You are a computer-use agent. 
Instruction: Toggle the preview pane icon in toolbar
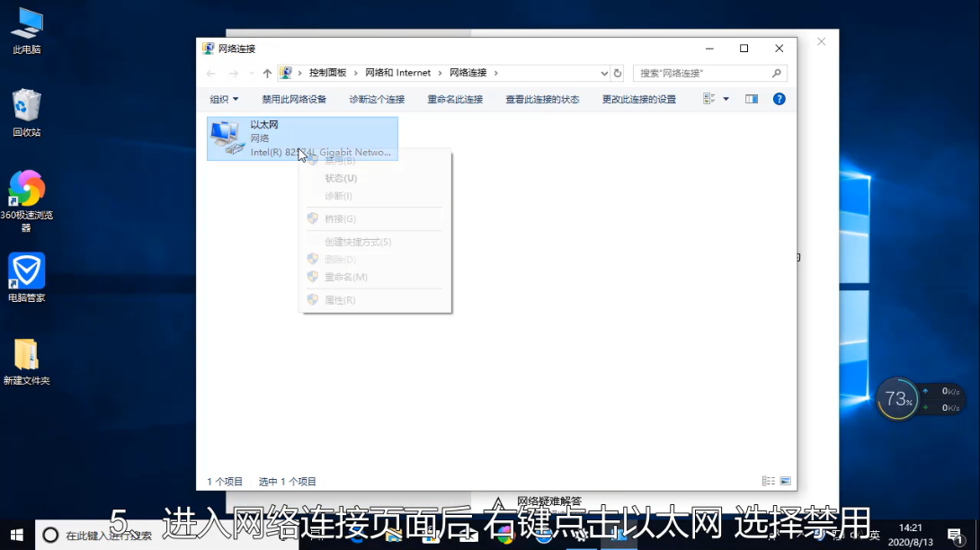(752, 99)
